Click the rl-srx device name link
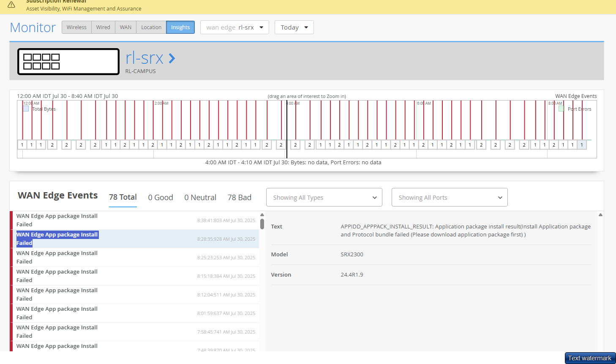Image resolution: width=616 pixels, height=364 pixels. 144,58
